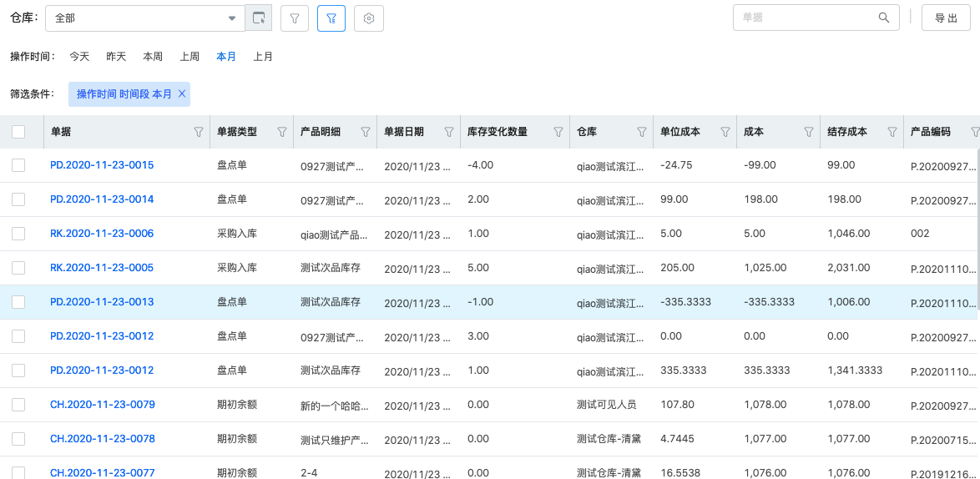The image size is (980, 479).
Task: Check the row PD.2020-11-23-0014
Action: tap(18, 199)
